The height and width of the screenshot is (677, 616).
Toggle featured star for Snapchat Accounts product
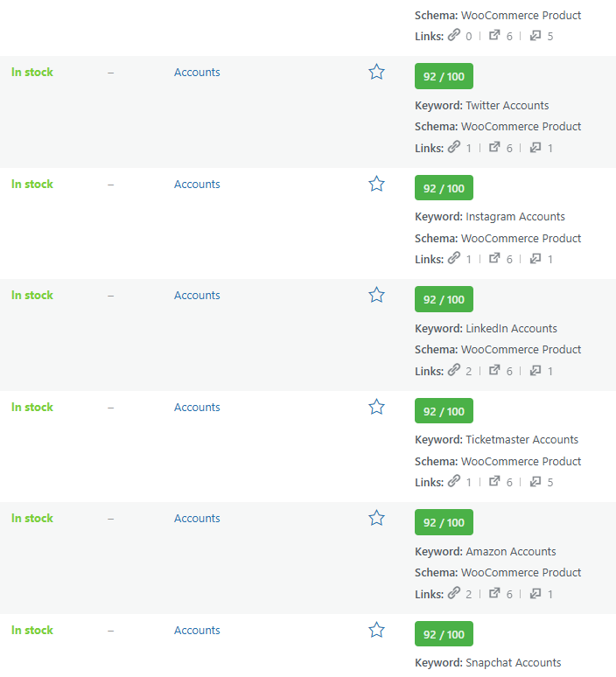pos(376,630)
